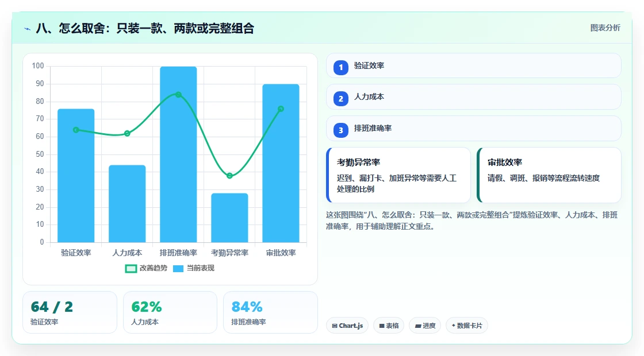Click the numbered badge 1 for 验证效率
This screenshot has height=356, width=644.
[340, 67]
